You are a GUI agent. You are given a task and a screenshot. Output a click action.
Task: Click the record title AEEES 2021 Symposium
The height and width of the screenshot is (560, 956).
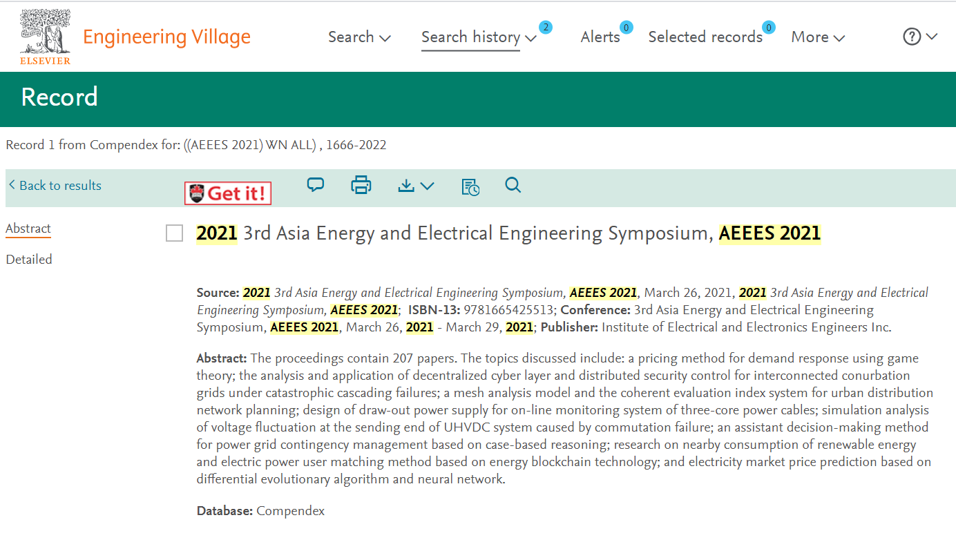click(x=508, y=233)
